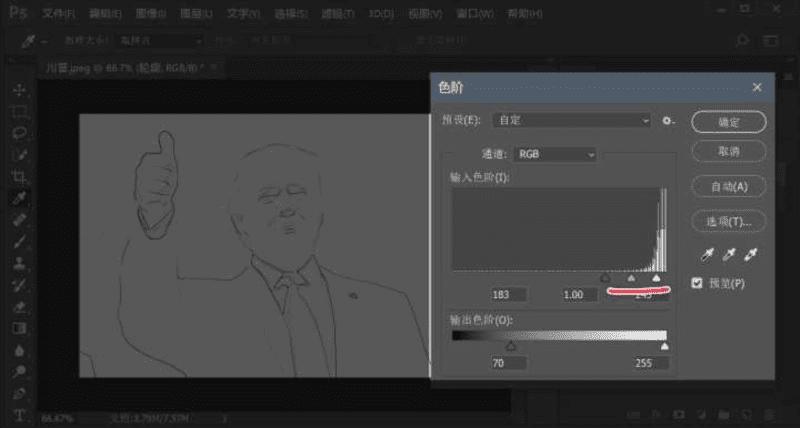Pick the black point eyedropper in Levels
Image resolution: width=800 pixels, height=428 pixels.
pyautogui.click(x=707, y=255)
